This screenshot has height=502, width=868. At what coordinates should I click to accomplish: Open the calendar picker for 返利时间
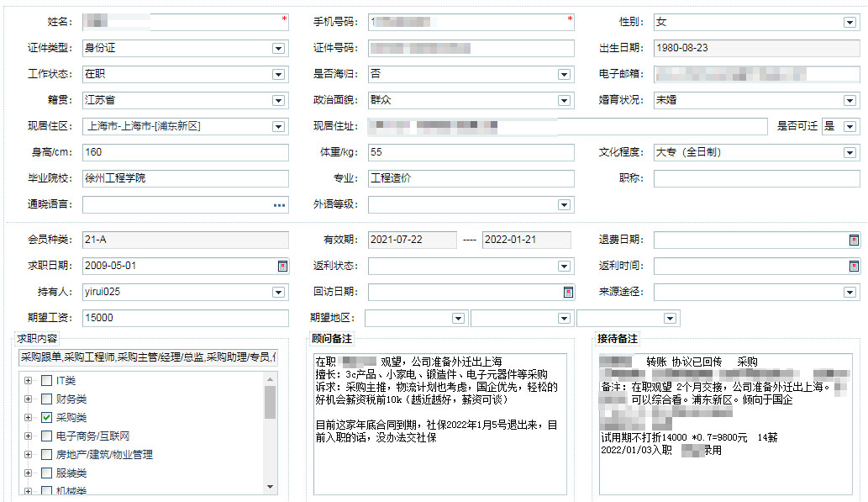point(854,266)
